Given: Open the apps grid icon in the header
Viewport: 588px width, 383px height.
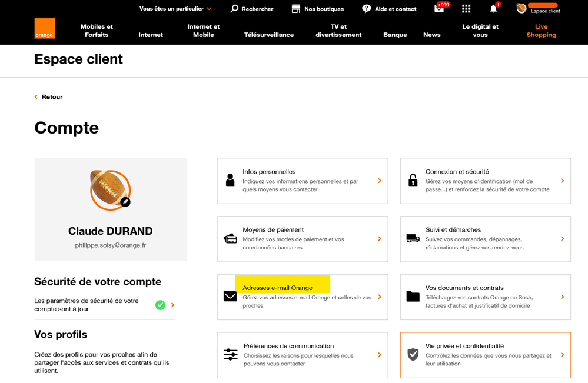Looking at the screenshot, I should 466,9.
